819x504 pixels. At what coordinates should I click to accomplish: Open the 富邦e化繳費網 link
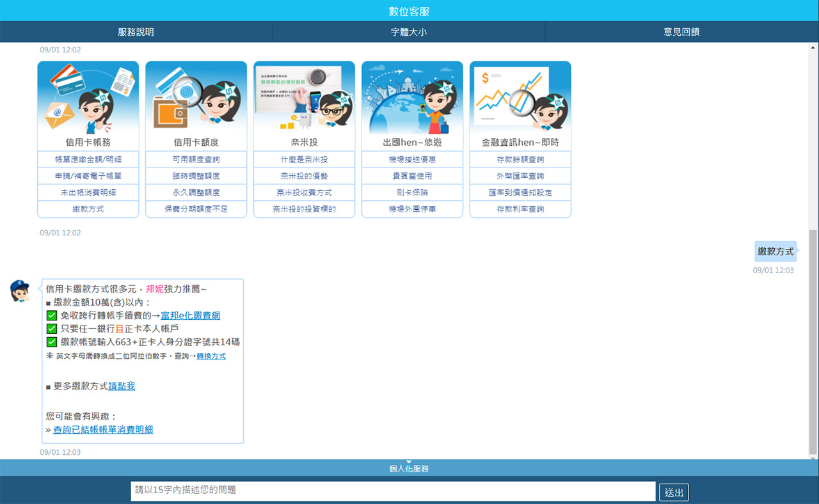191,315
